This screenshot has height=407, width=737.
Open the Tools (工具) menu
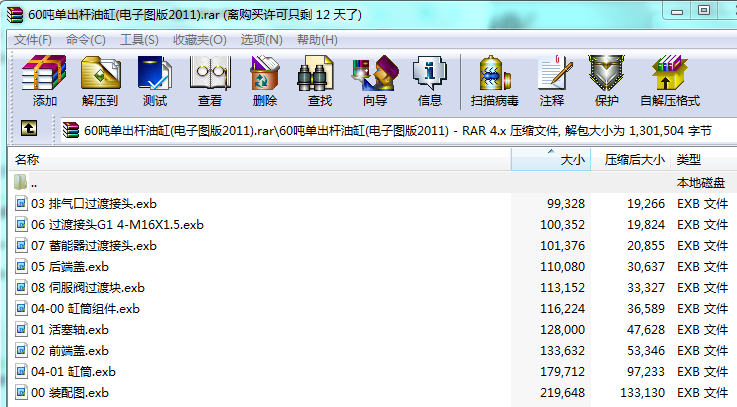coord(139,40)
